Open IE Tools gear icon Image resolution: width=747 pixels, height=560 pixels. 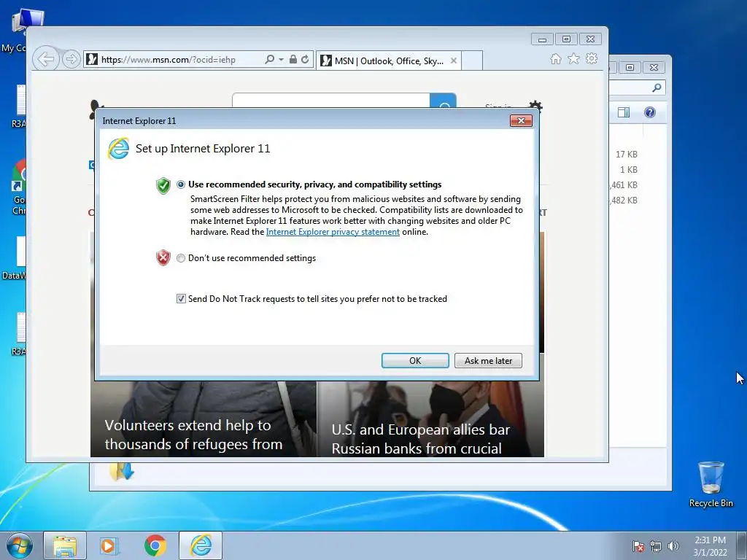[x=592, y=58]
